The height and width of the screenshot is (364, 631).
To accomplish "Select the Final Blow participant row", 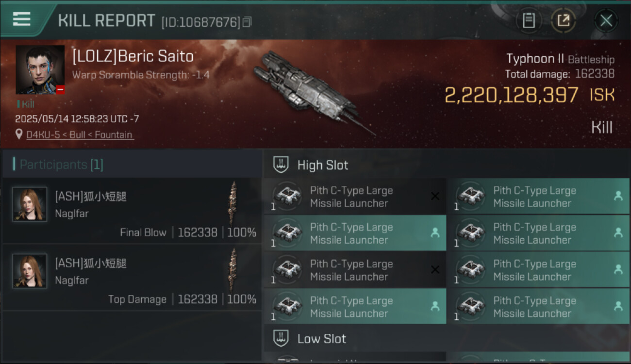I will (x=131, y=211).
